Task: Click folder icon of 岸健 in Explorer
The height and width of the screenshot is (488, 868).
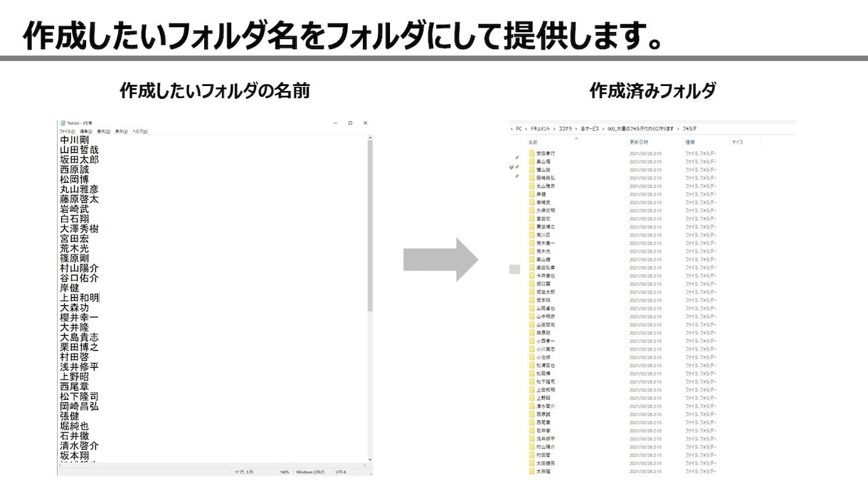Action: 531,194
